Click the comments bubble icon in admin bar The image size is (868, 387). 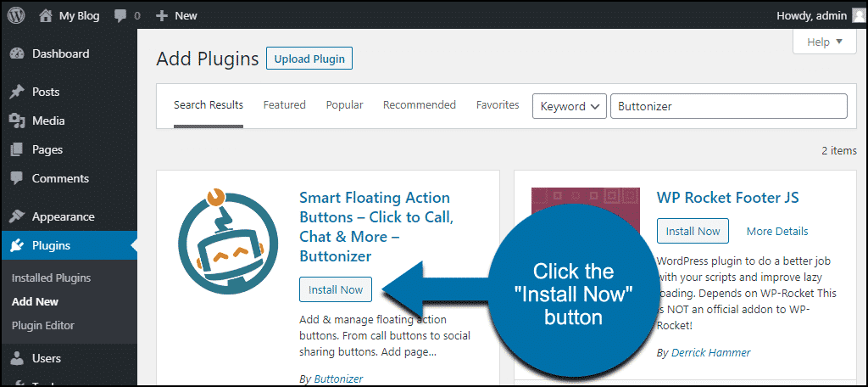(x=120, y=16)
